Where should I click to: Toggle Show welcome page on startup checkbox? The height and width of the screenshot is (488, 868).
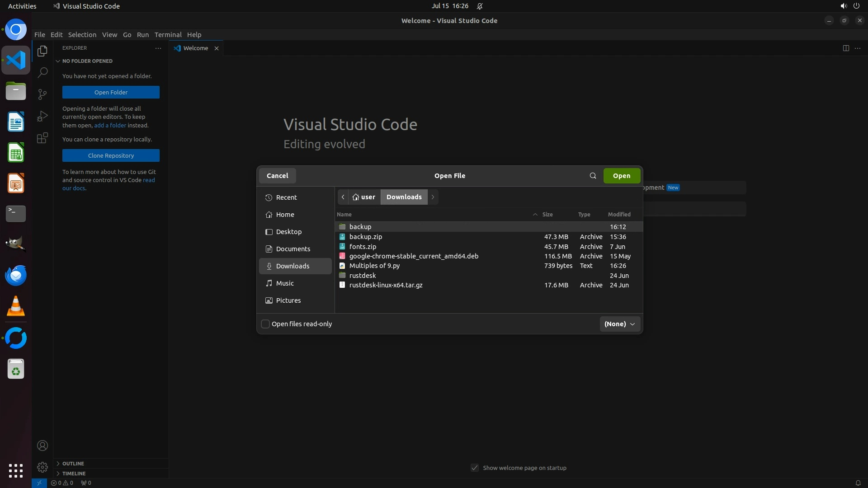click(x=475, y=468)
